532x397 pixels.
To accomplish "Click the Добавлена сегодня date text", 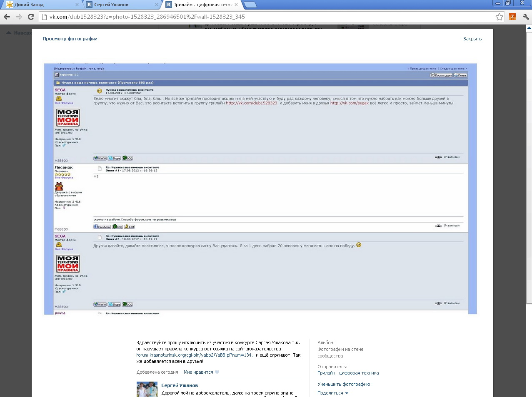I will click(157, 372).
